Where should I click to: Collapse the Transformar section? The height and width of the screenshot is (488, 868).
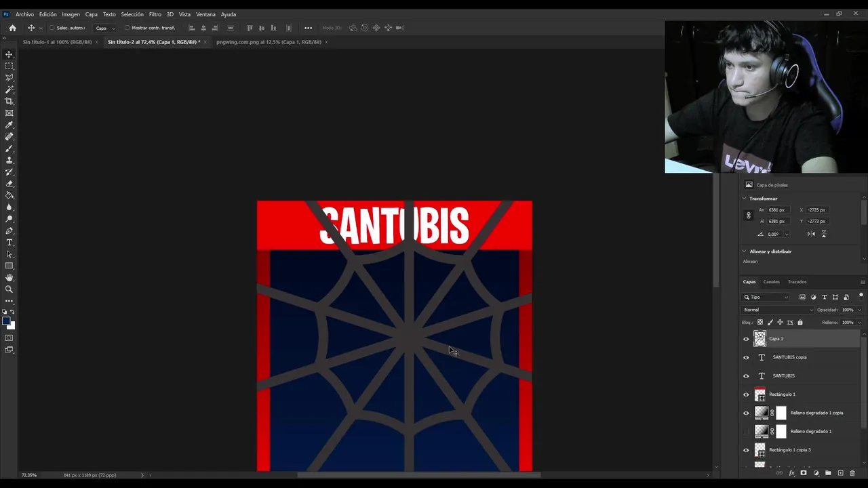(744, 199)
